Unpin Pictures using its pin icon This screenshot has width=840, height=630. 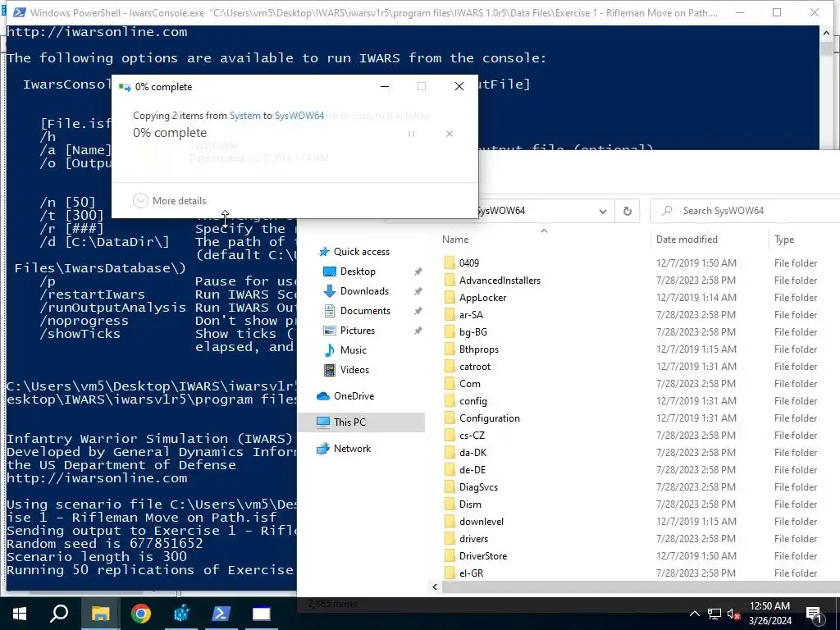click(x=418, y=331)
